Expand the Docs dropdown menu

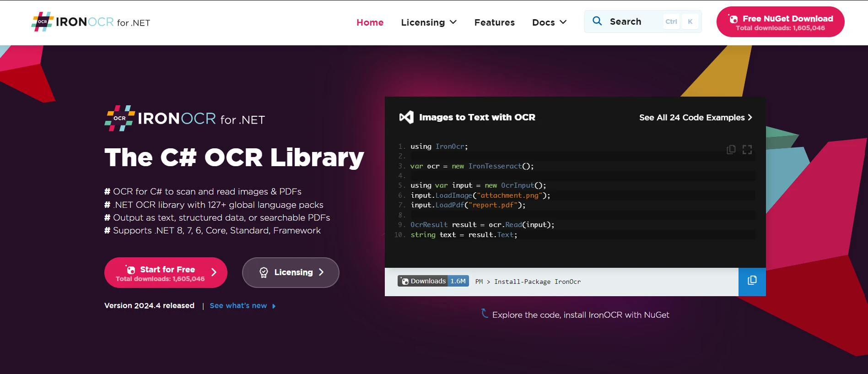549,22
